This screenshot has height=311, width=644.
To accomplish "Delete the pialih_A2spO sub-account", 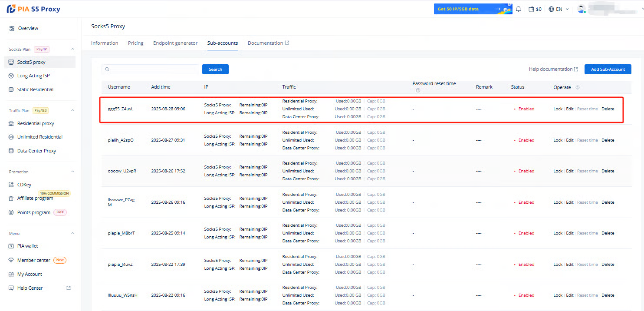I will pyautogui.click(x=608, y=140).
